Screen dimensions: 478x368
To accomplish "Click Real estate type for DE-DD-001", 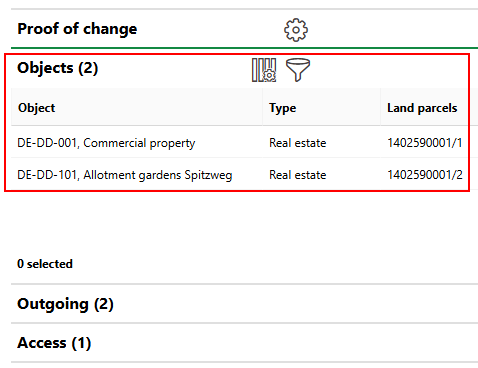I will click(x=298, y=143).
